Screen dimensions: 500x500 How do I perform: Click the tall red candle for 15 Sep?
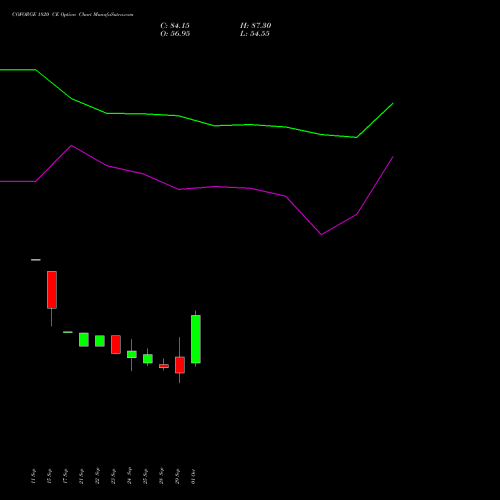click(52, 290)
